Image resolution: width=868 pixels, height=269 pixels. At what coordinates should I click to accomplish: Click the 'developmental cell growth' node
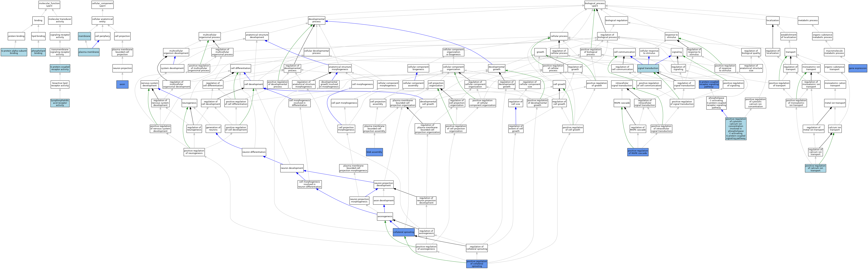428,103
